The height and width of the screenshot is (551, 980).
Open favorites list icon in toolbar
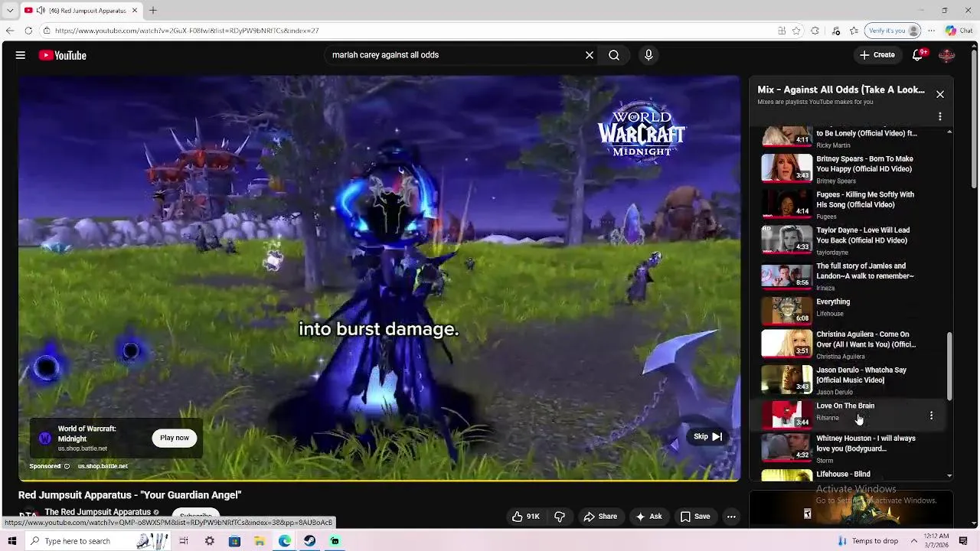854,31
